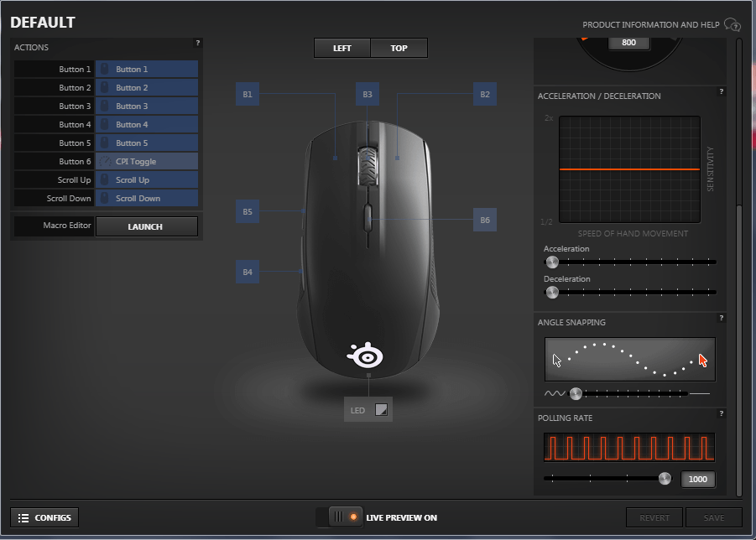Screen dimensions: 756x540
Task: Click the acceleration sensitivity graph
Action: [629, 169]
